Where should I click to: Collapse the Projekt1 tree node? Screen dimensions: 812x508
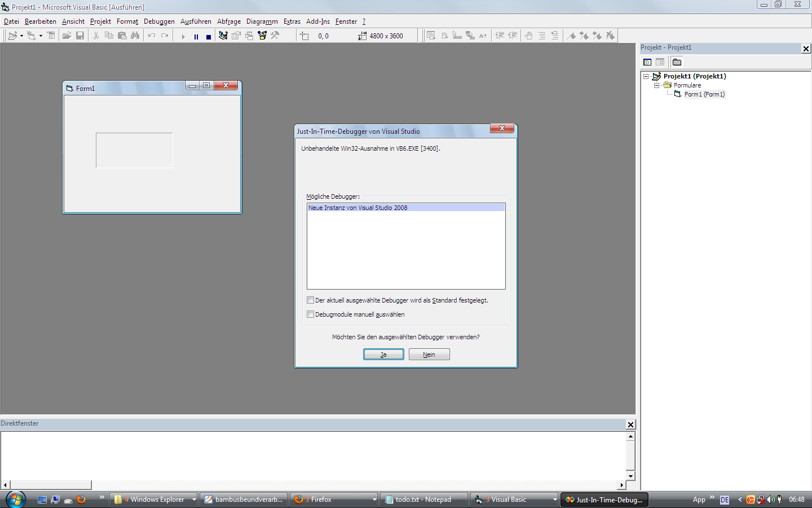click(x=646, y=76)
